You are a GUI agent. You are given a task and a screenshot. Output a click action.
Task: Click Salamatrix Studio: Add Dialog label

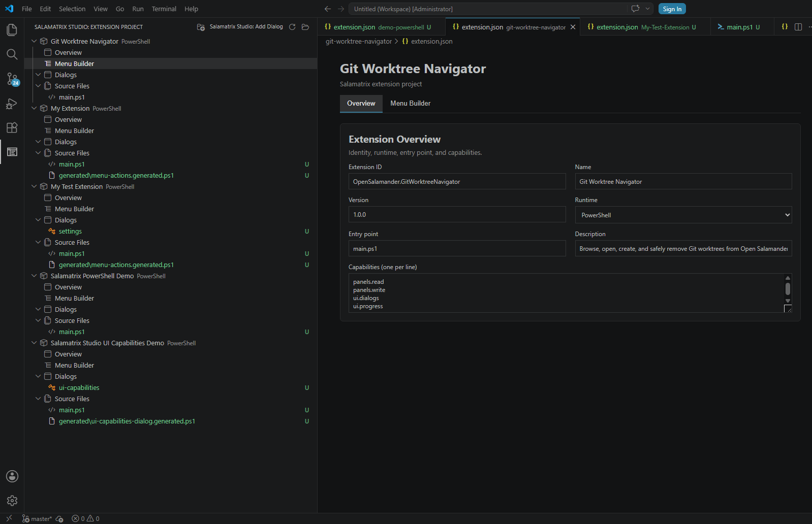[x=246, y=26]
